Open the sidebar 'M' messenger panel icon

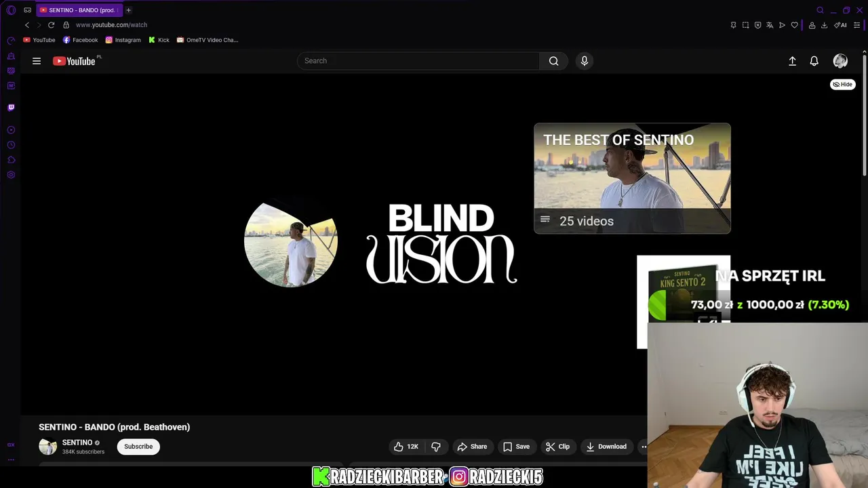point(11,85)
